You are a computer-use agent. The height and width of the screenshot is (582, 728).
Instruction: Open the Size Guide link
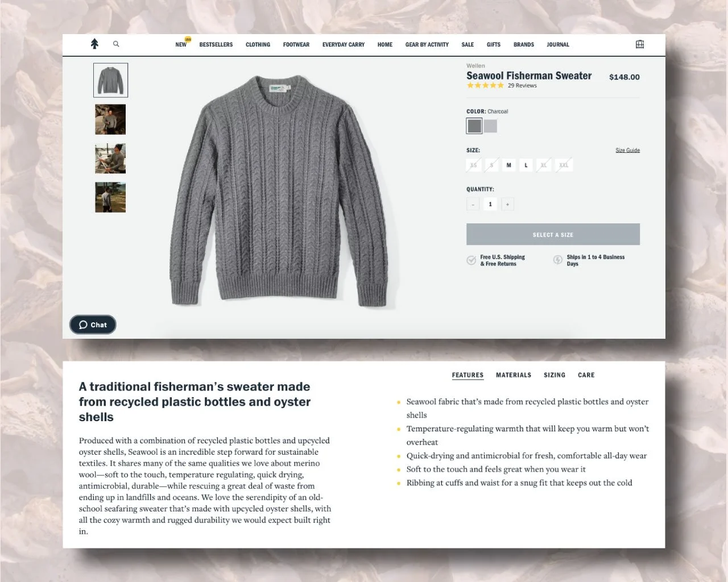point(627,151)
